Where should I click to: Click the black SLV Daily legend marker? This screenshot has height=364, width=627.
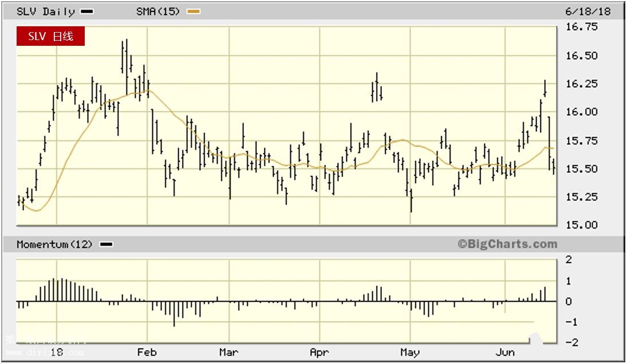pos(87,11)
